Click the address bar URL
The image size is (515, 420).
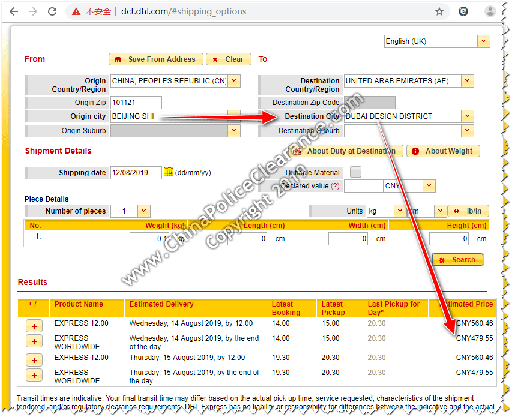pos(184,11)
